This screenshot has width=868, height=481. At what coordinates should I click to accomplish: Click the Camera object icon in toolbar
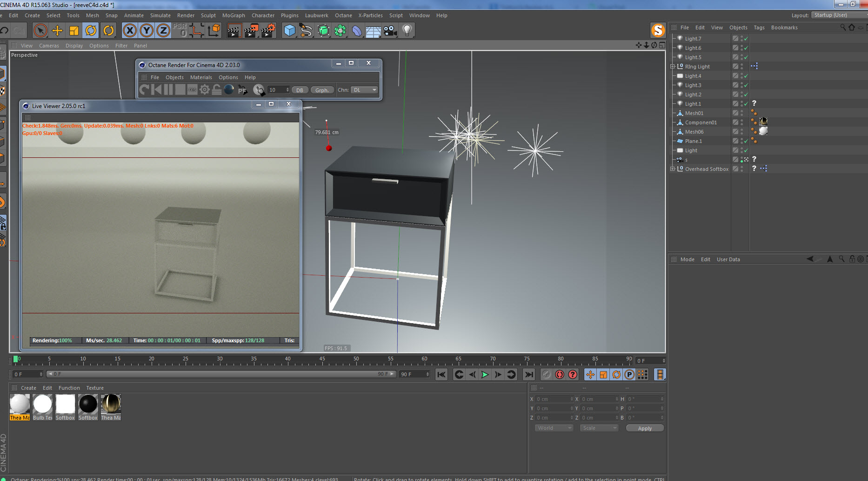[390, 31]
